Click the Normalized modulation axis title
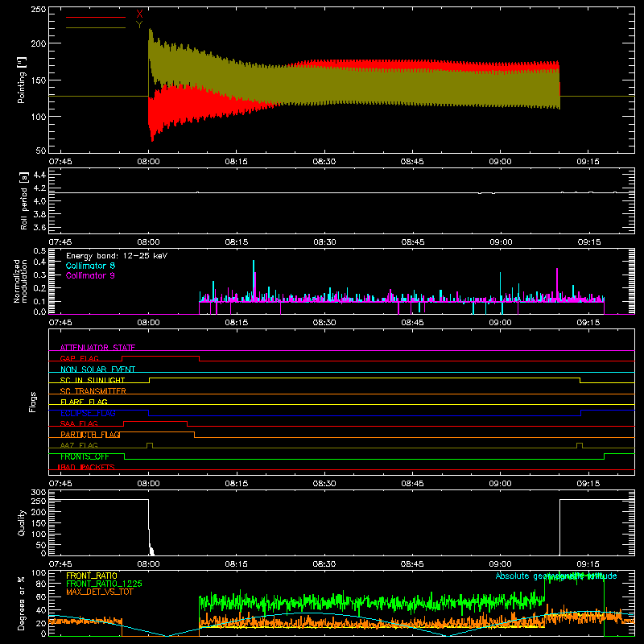The height and width of the screenshot is (644, 644). (21, 281)
